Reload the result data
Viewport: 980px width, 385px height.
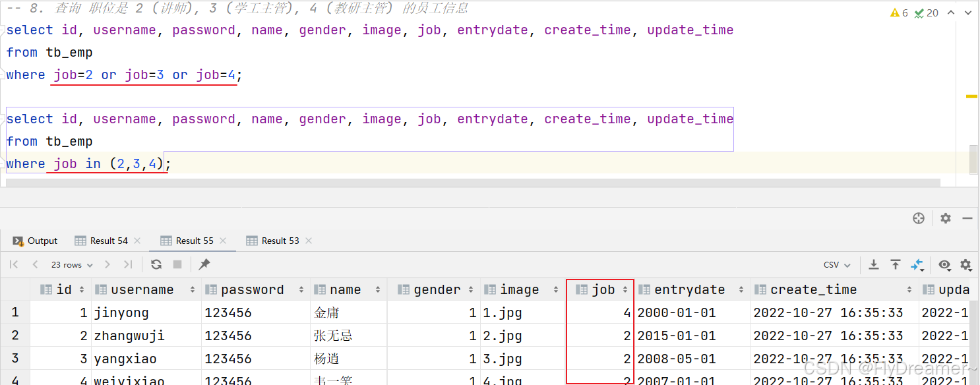[x=156, y=264]
